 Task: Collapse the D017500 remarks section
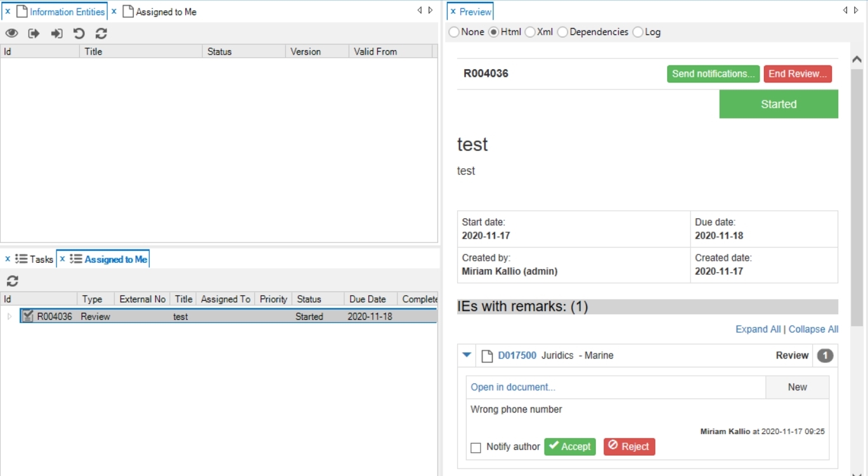coord(467,355)
